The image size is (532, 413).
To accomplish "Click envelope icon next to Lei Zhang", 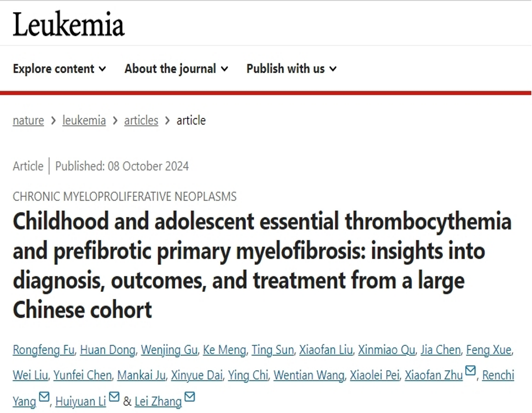I will tap(190, 397).
